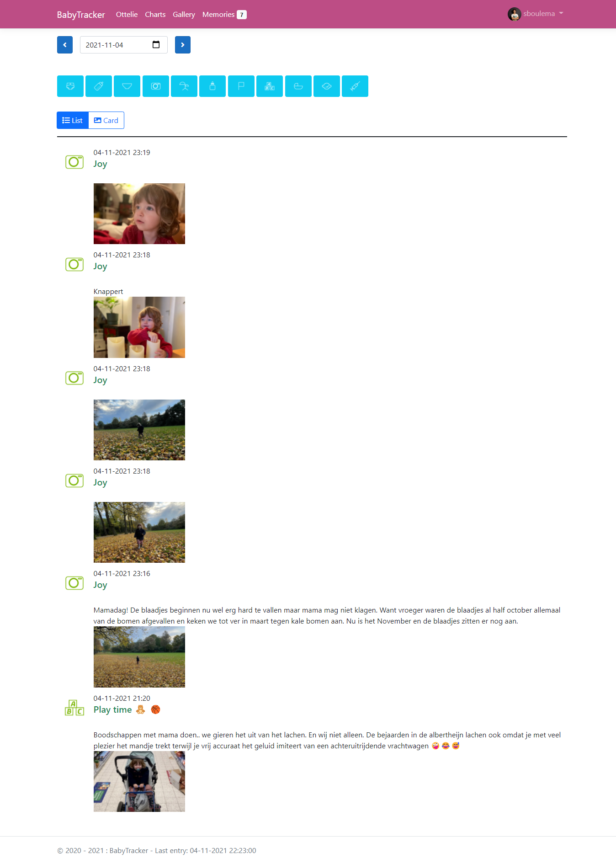Click the BabyTracker brand link
616x864 pixels.
coord(81,15)
